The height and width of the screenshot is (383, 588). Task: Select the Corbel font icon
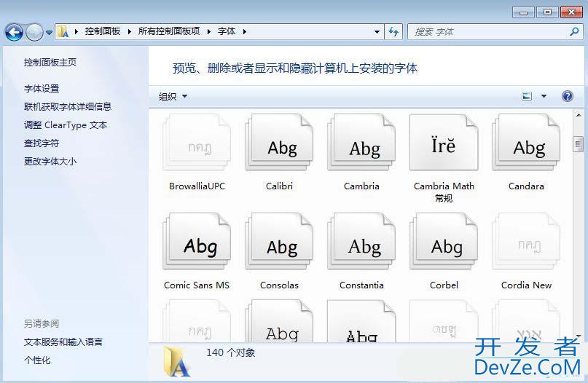444,241
